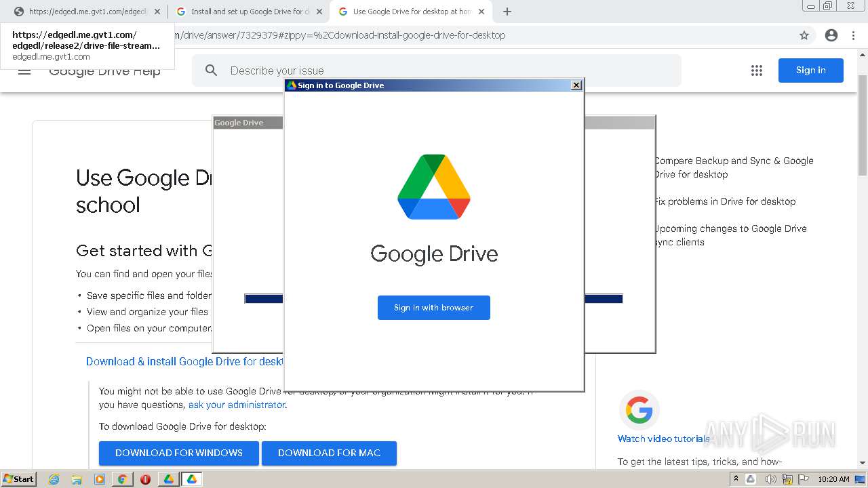Click the address bar URL text
The height and width of the screenshot is (488, 868).
click(339, 35)
